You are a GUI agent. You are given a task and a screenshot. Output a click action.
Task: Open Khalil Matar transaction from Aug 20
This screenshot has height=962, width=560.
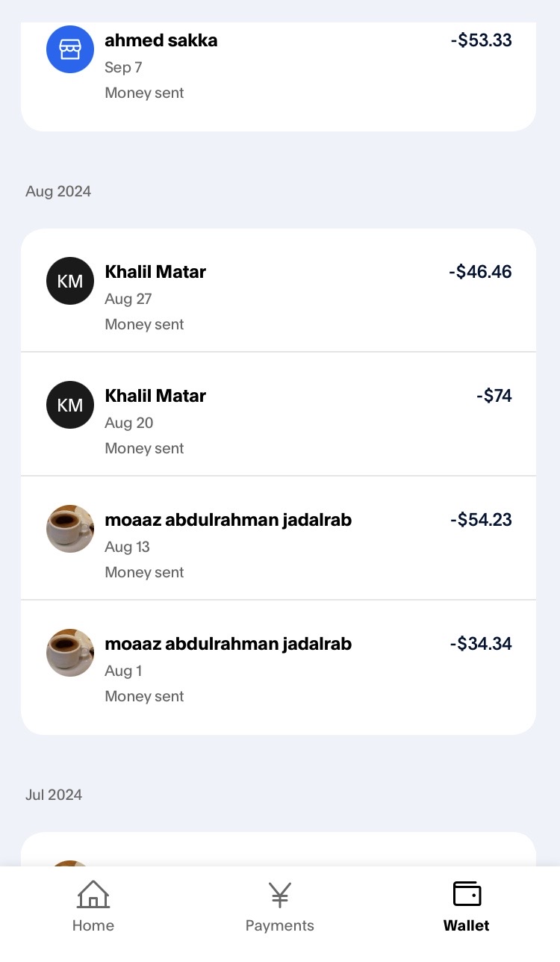pos(155,396)
